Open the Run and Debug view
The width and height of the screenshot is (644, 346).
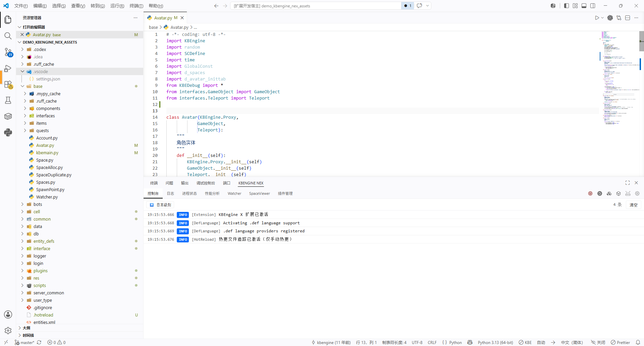(8, 68)
